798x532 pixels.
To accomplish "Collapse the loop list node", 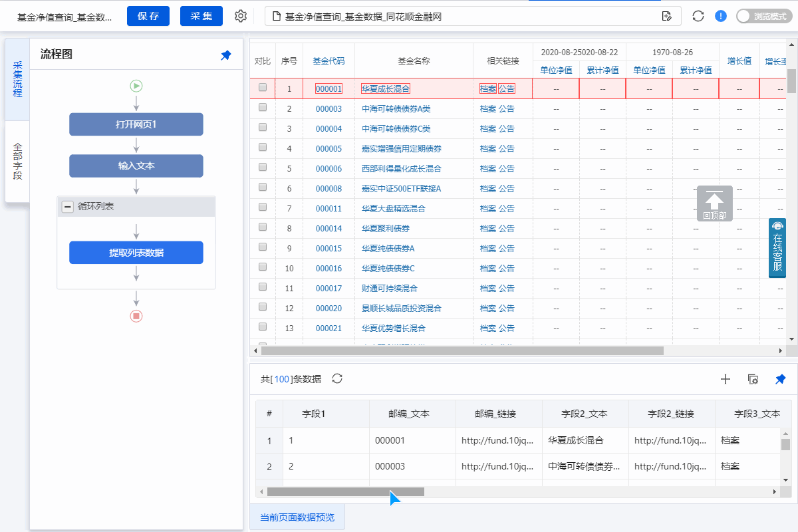I will [67, 207].
